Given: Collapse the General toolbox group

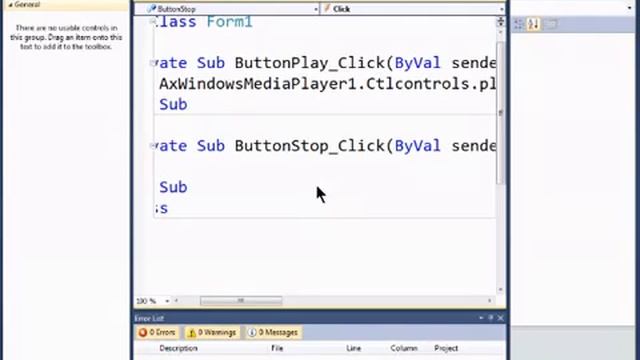Looking at the screenshot, I should coord(10,5).
